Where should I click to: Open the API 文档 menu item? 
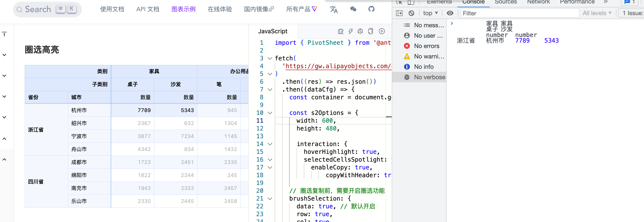148,9
